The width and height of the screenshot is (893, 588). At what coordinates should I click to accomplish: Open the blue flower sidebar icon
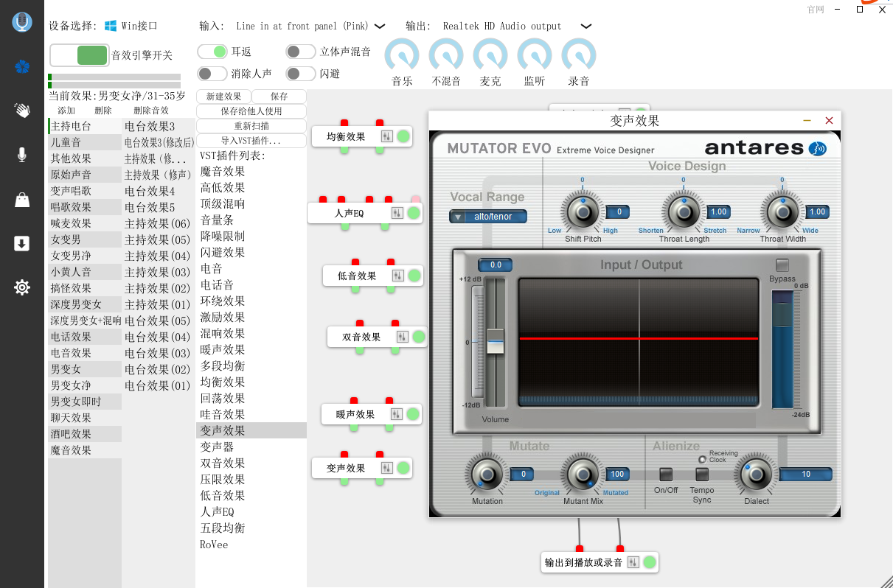coord(22,67)
